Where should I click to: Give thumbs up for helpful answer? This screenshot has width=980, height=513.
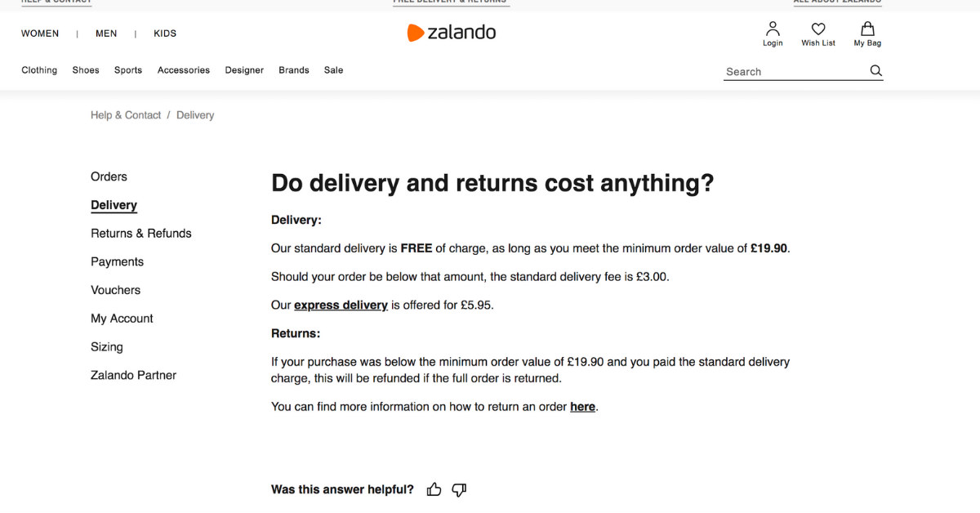point(434,489)
